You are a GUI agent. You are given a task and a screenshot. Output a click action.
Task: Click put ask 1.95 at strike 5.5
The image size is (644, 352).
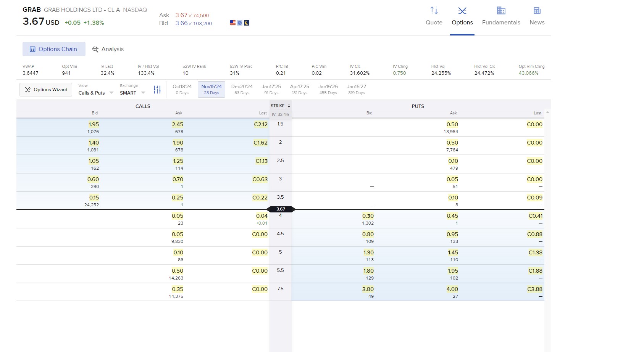tap(453, 271)
